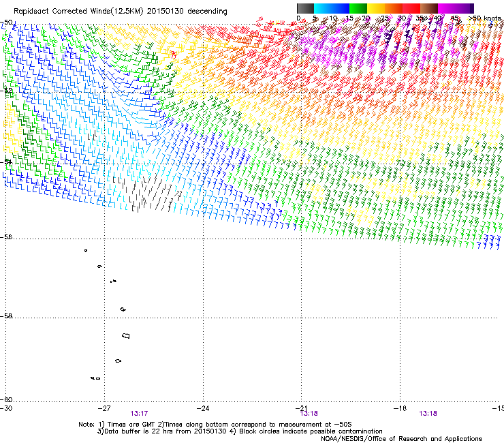Click the '-52' latitude axis label
The height and width of the screenshot is (443, 504).
click(7, 91)
